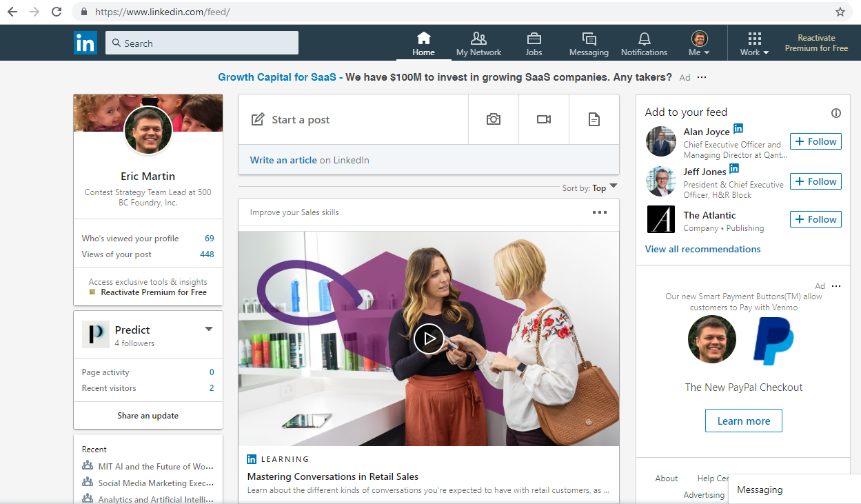The image size is (861, 504).
Task: Open post options ellipsis on Sales skills post
Action: click(600, 212)
